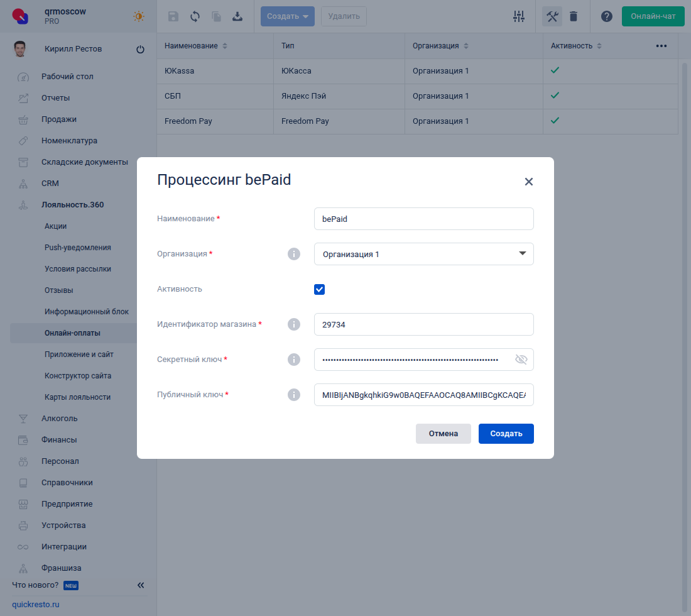Open Лояльность.360 menu section
The height and width of the screenshot is (616, 691).
tap(73, 204)
